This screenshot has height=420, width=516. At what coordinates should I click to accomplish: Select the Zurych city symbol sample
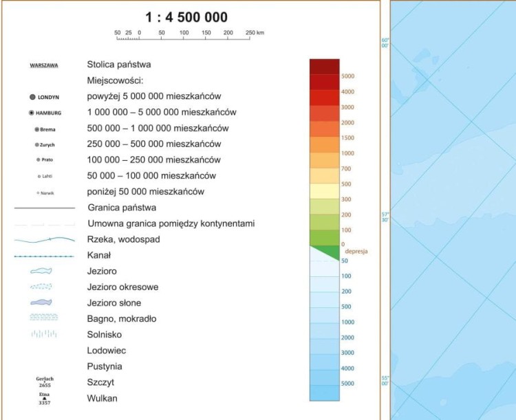pyautogui.click(x=45, y=145)
